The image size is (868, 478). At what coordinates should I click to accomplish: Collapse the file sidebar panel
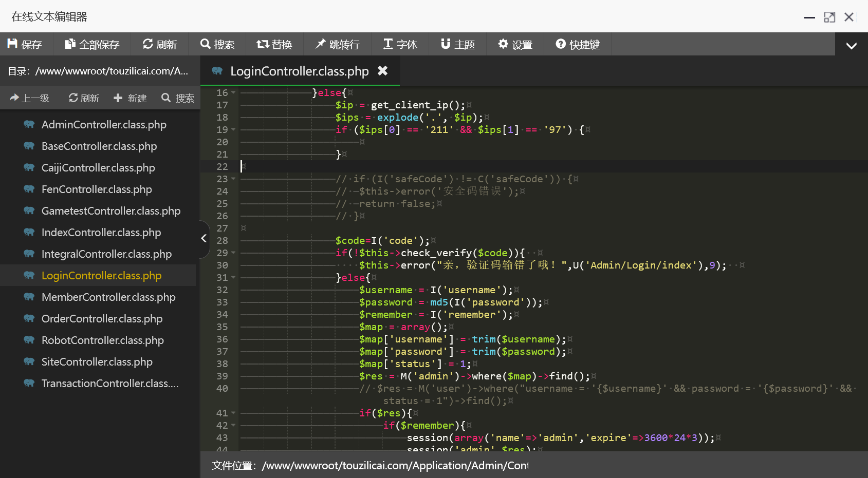[204, 239]
